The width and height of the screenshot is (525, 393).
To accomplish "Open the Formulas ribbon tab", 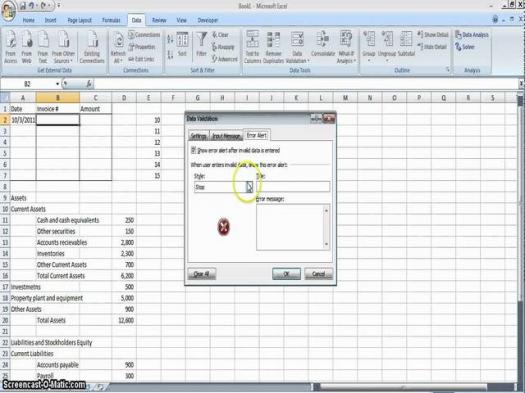I will 111,20.
